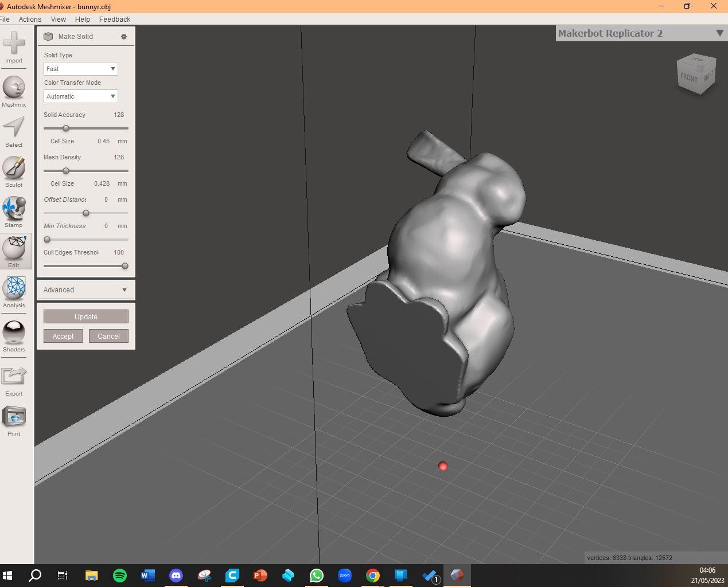728x587 pixels.
Task: Open WhatsApp from the taskbar
Action: (317, 576)
